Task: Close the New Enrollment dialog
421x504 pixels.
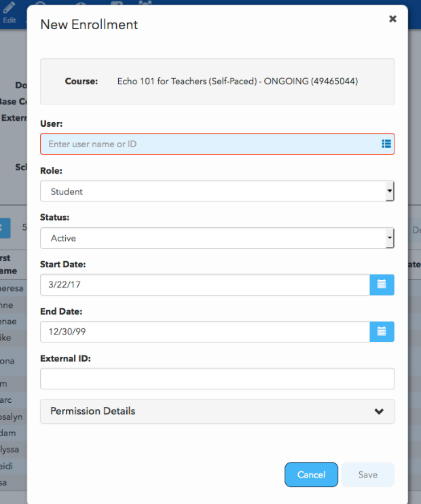Action: [392, 19]
